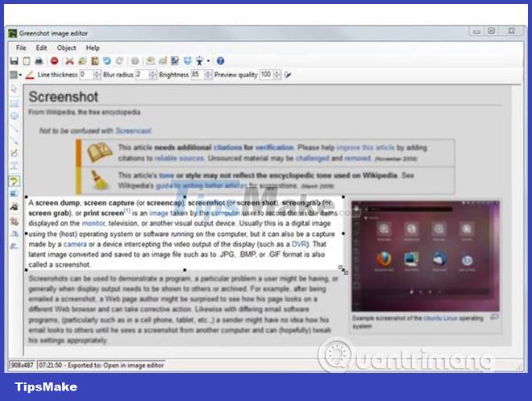The height and width of the screenshot is (401, 532).
Task: Open the Help menu
Action: (x=93, y=48)
